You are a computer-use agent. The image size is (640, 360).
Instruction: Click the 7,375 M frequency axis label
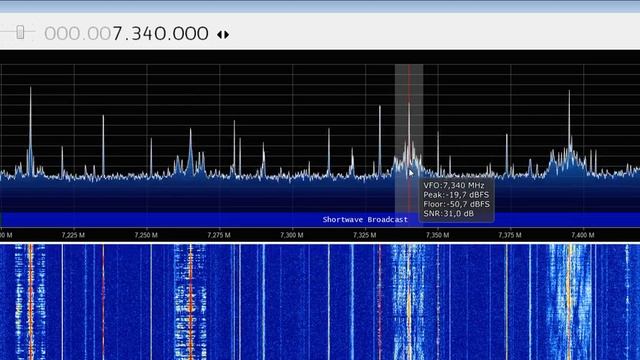pos(510,235)
